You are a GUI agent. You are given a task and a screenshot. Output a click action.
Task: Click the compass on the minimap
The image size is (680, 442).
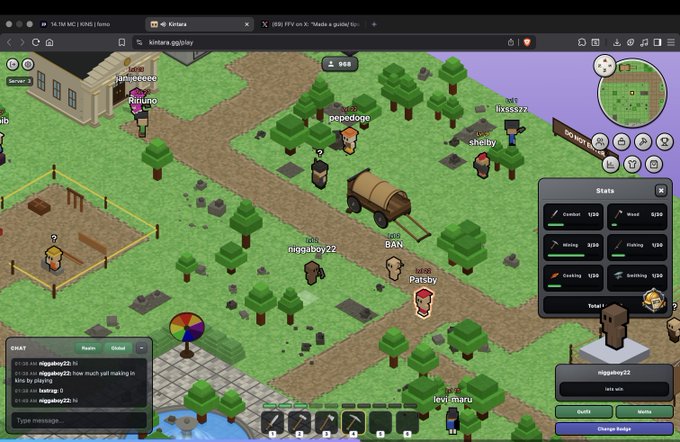pyautogui.click(x=605, y=65)
